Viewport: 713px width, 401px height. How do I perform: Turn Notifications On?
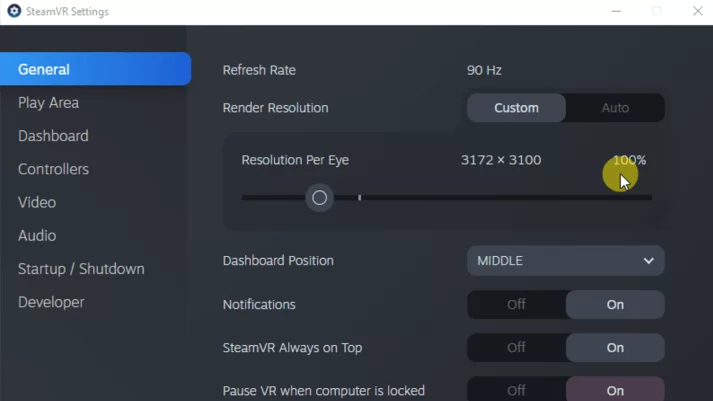click(x=615, y=305)
